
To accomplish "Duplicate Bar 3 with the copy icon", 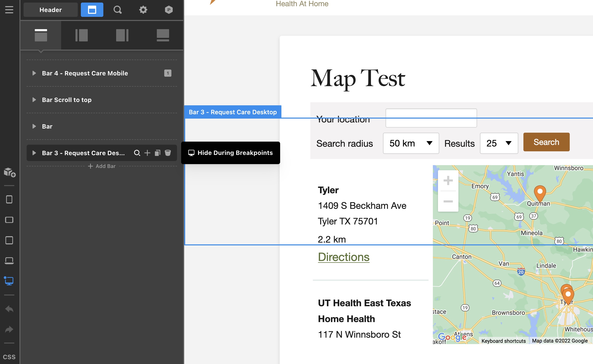I will point(158,153).
